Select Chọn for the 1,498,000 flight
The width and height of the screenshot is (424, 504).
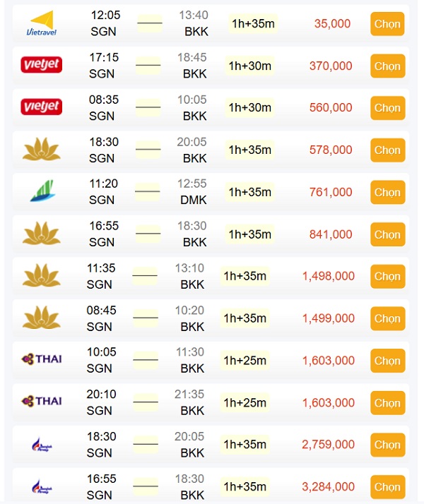click(x=387, y=277)
